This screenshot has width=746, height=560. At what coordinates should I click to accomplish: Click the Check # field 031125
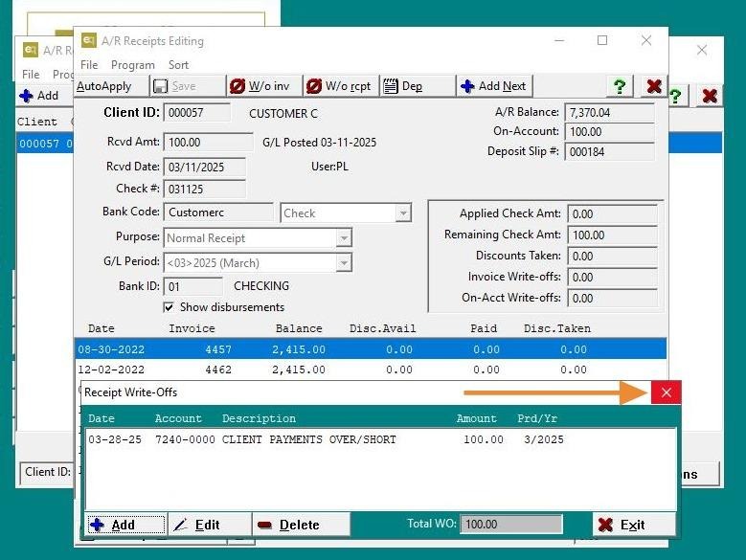tap(205, 189)
